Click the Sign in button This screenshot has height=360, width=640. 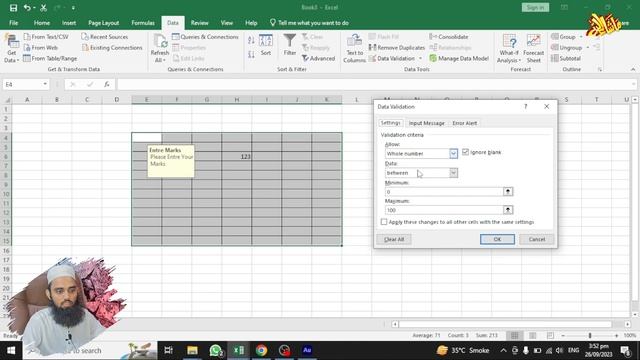pos(535,7)
